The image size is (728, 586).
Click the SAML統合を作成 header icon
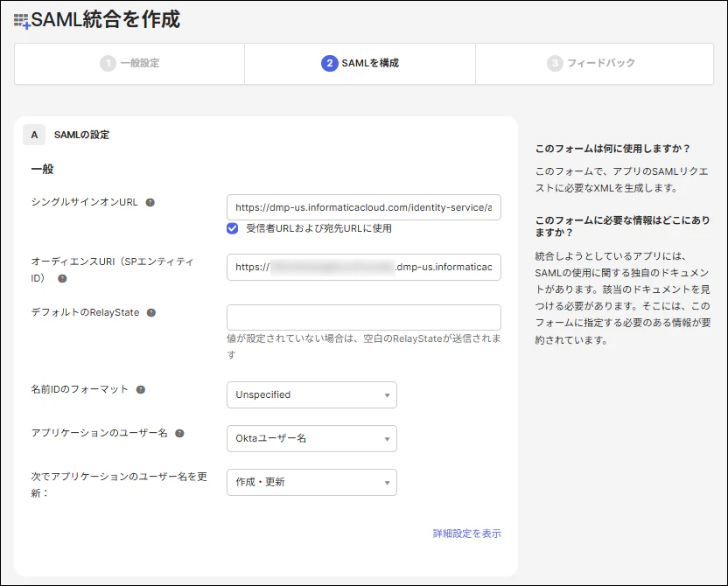click(x=21, y=17)
